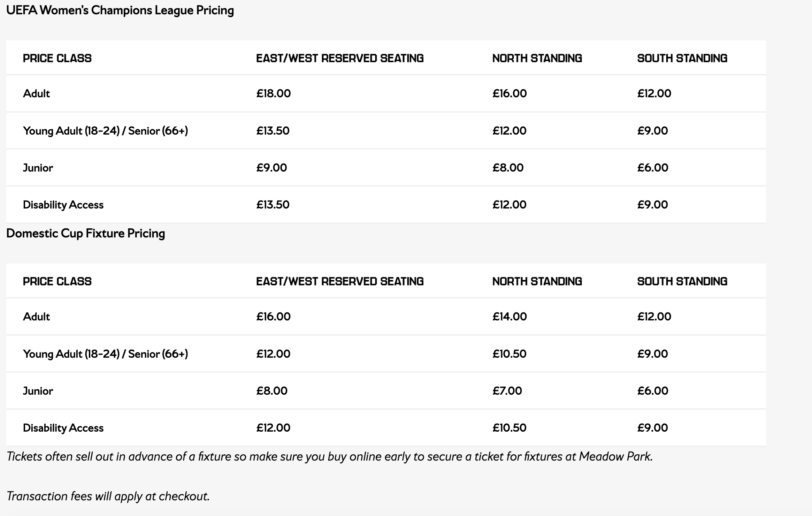
Task: Click the transaction fees checkout note
Action: [x=108, y=496]
